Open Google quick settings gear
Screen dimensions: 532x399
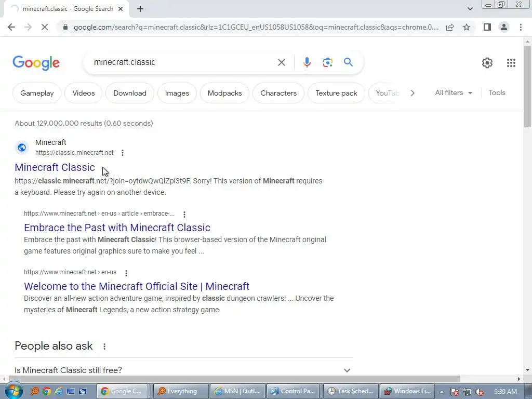click(x=487, y=63)
